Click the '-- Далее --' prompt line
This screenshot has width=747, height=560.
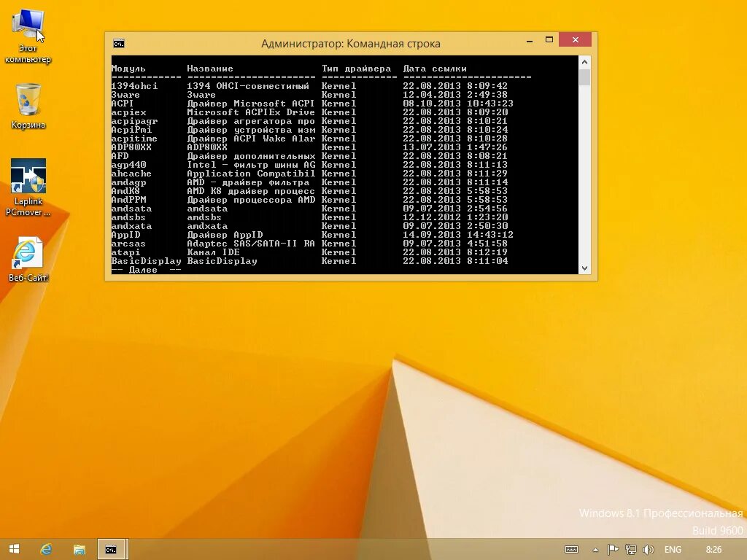coord(146,270)
